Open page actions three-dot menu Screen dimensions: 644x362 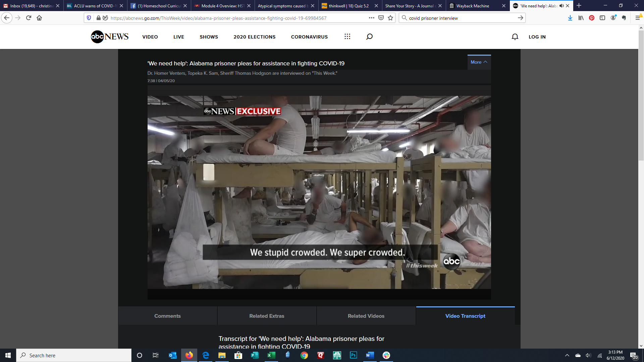[371, 18]
